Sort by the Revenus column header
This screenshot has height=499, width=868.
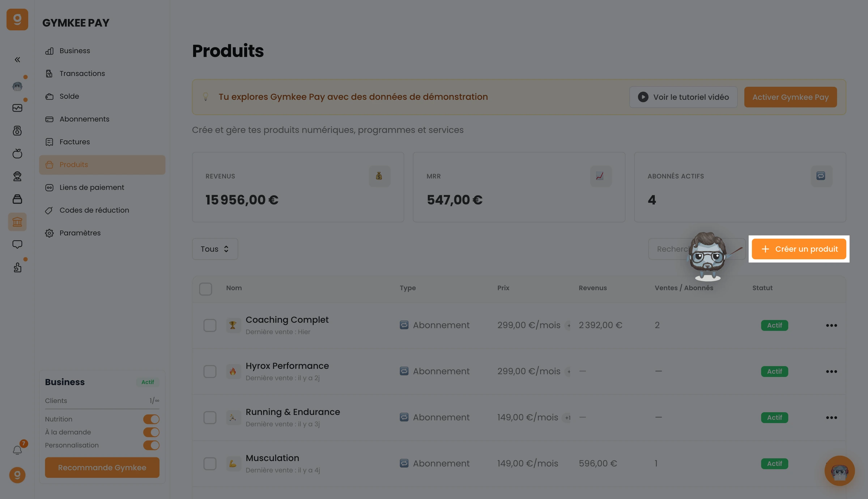pyautogui.click(x=593, y=288)
